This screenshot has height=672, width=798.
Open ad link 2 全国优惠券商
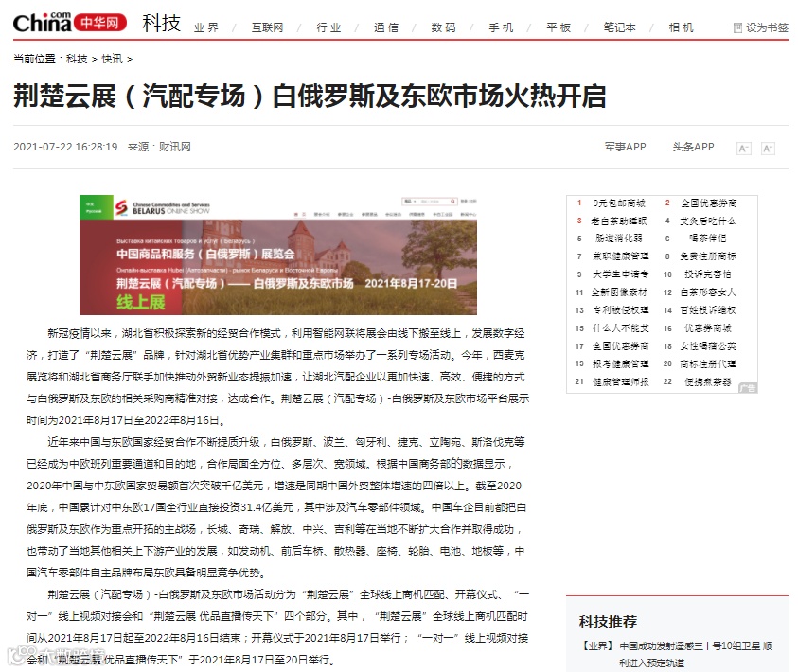pos(708,203)
